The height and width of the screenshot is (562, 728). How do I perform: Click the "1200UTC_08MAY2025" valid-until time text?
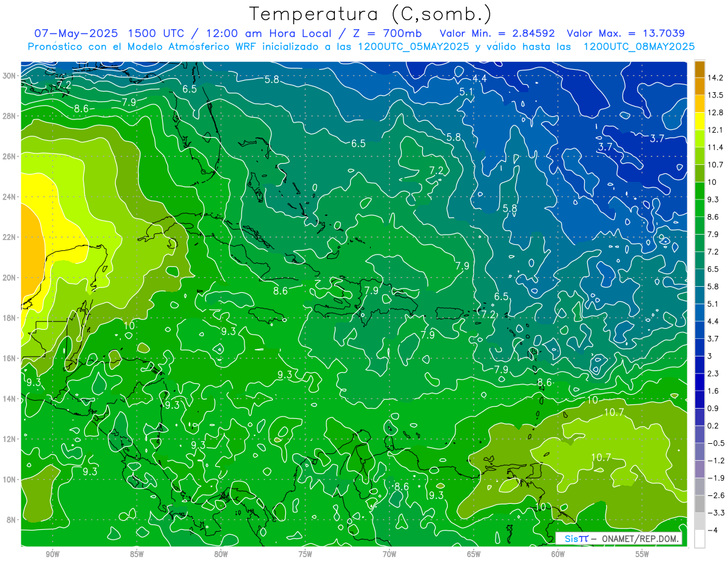point(639,47)
